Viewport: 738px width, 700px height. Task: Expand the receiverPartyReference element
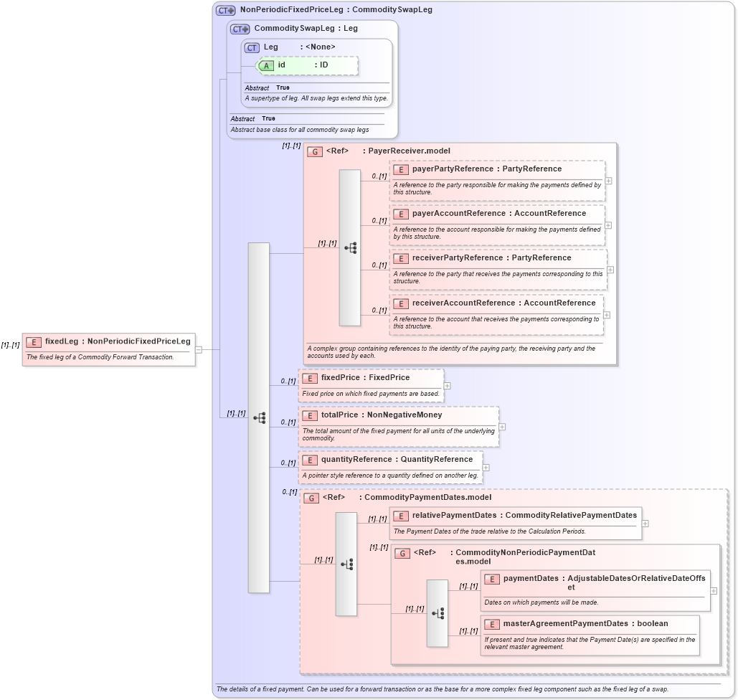point(610,270)
